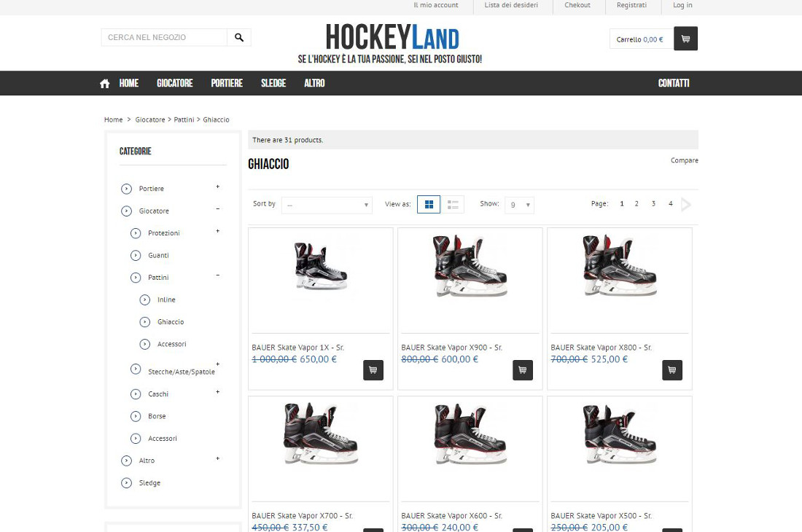Open the Borse category label

(157, 417)
